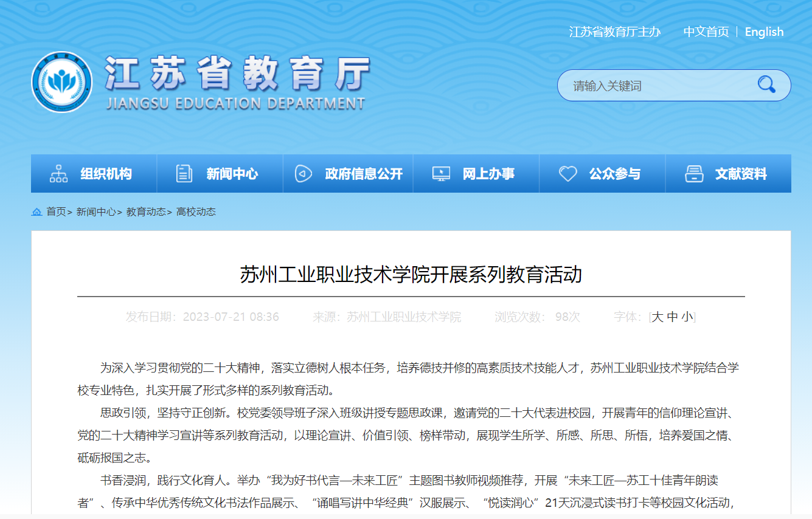
Task: Click the 组织机构 hierarchy icon
Action: coord(59,174)
